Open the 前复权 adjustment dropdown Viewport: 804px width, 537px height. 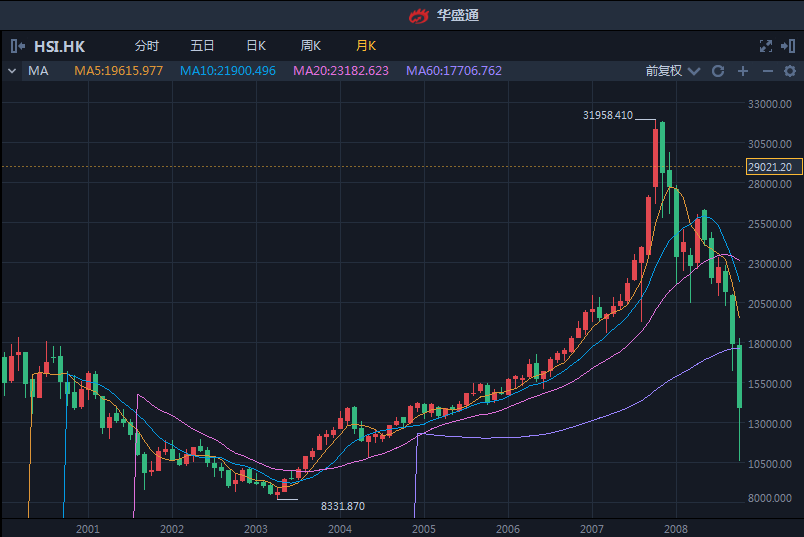click(669, 71)
